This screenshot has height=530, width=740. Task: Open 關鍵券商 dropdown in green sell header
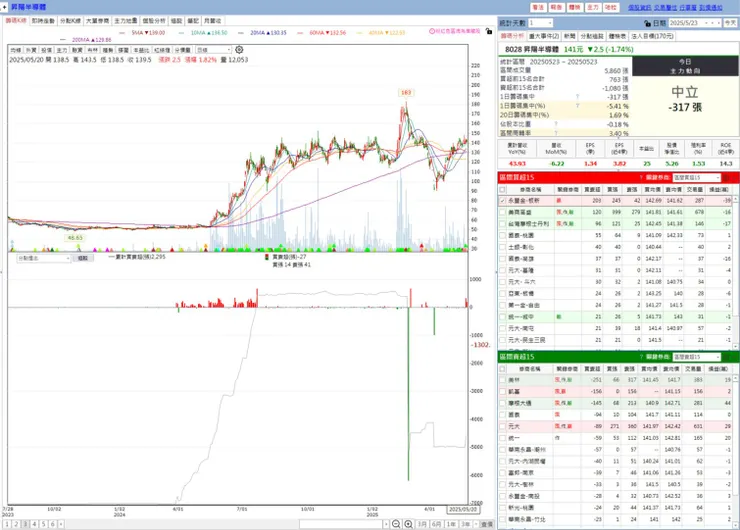click(x=697, y=357)
